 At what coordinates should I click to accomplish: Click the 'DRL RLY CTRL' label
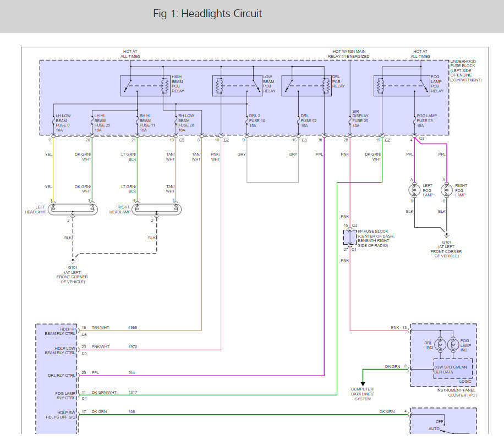point(62,375)
